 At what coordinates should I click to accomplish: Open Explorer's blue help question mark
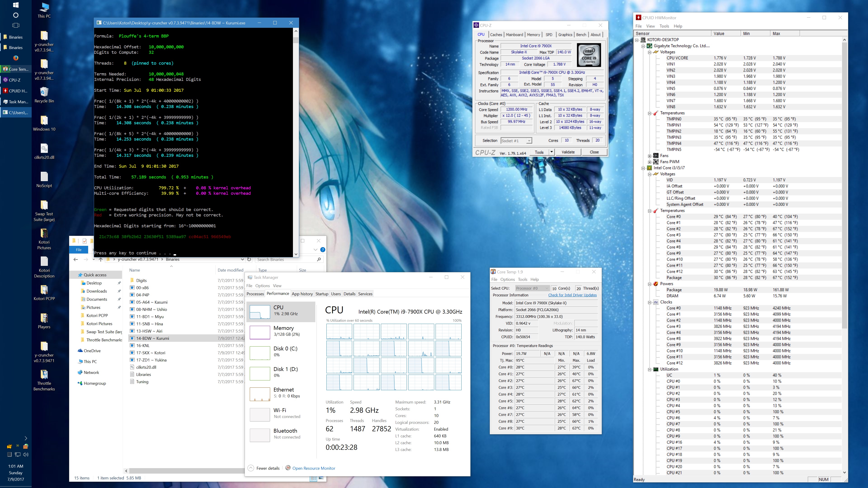[x=323, y=250]
